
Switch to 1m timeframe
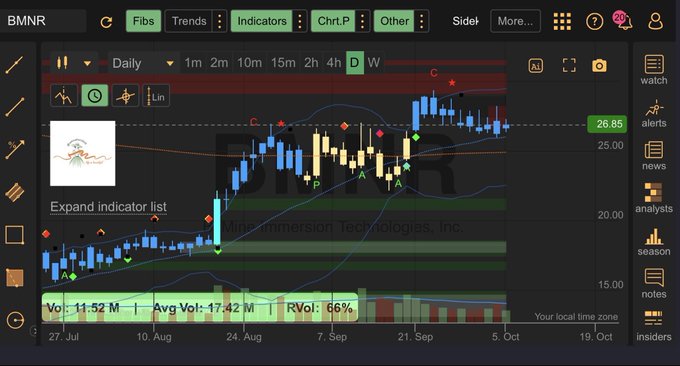193,63
